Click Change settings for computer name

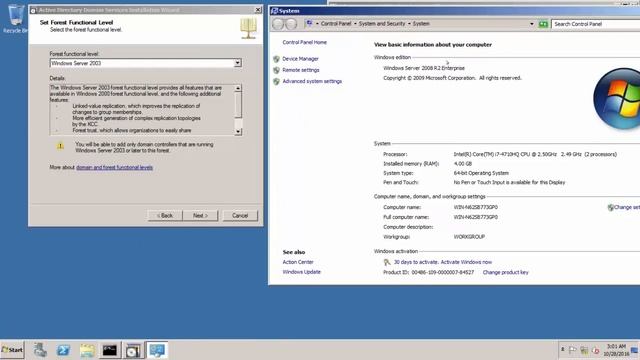[627, 207]
